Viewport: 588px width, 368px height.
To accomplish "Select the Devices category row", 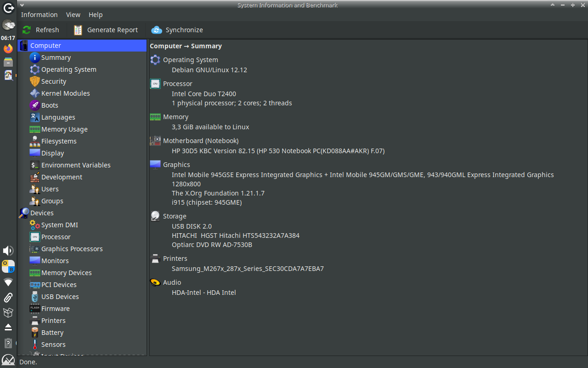I will tap(82, 213).
